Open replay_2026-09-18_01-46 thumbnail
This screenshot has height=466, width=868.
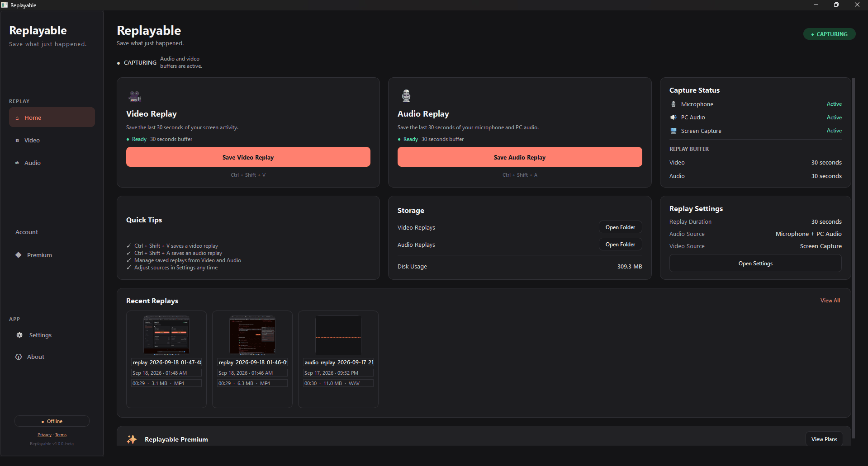[252, 335]
